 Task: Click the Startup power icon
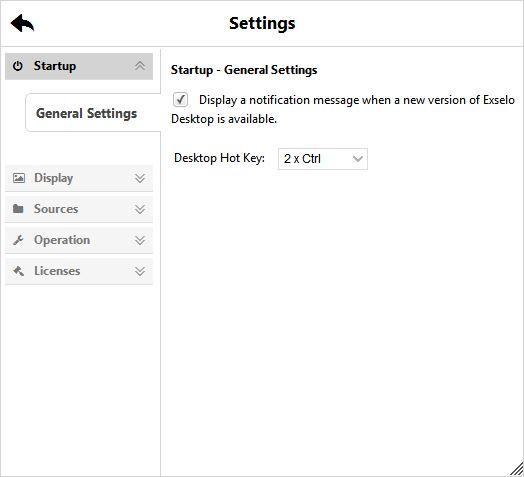[18, 66]
